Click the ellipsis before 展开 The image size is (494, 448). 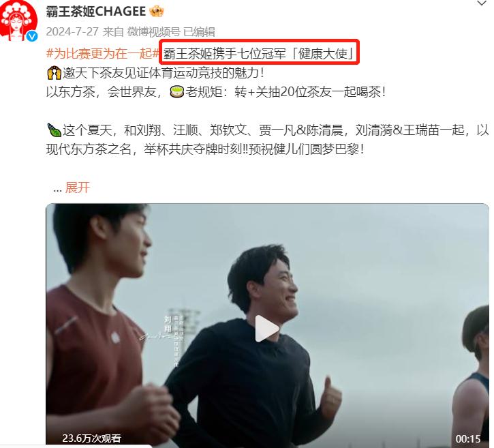(x=57, y=190)
